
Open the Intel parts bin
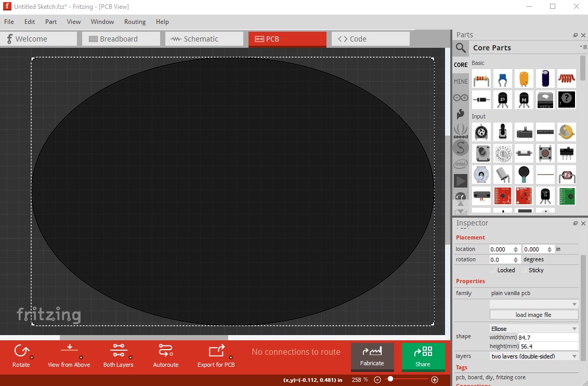[461, 164]
